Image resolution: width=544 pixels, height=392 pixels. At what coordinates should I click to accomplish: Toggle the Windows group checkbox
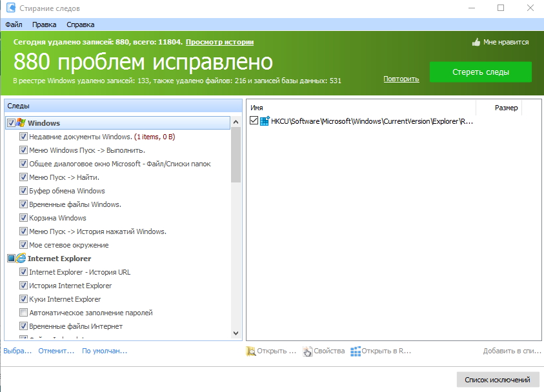11,122
